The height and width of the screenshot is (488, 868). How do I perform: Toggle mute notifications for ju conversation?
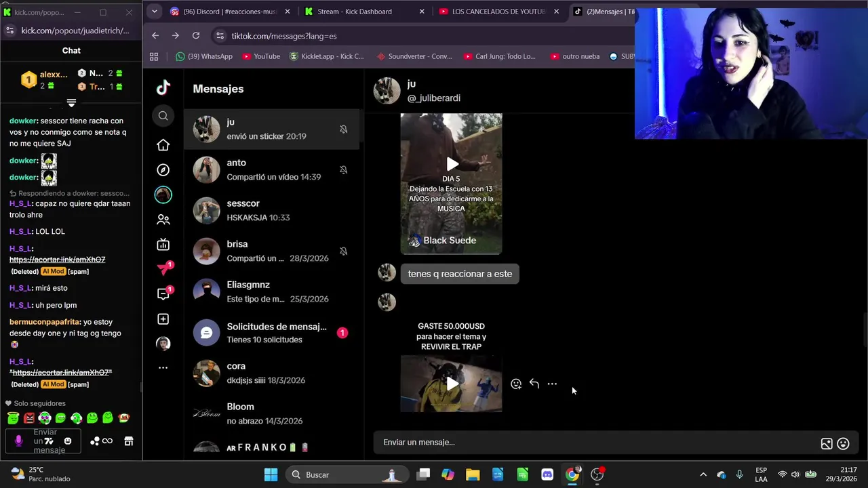(x=344, y=129)
